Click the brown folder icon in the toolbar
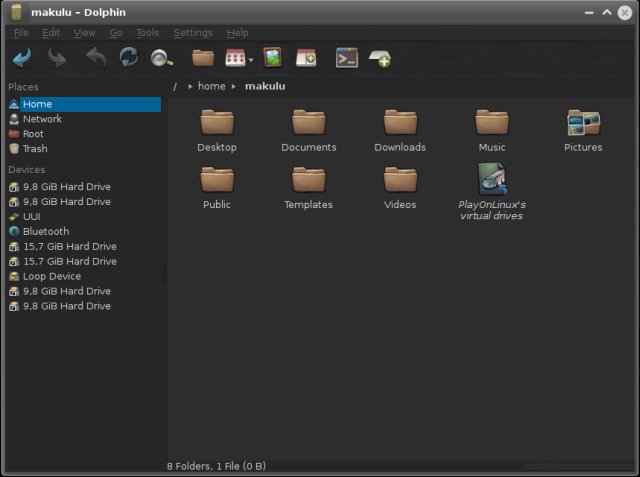 203,58
